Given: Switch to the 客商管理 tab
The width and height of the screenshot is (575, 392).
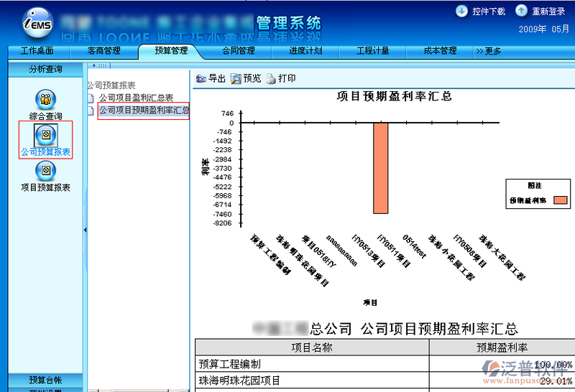Looking at the screenshot, I should tap(103, 51).
